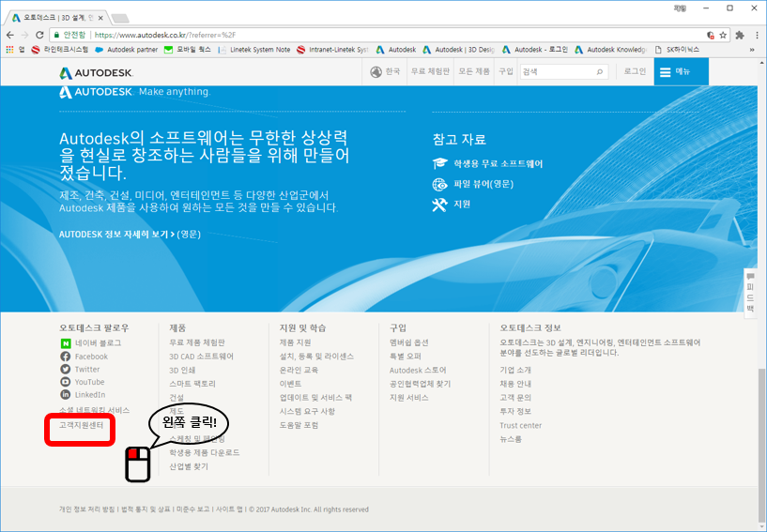767x532 pixels.
Task: Open 기업 소개 footer link
Action: [x=515, y=371]
